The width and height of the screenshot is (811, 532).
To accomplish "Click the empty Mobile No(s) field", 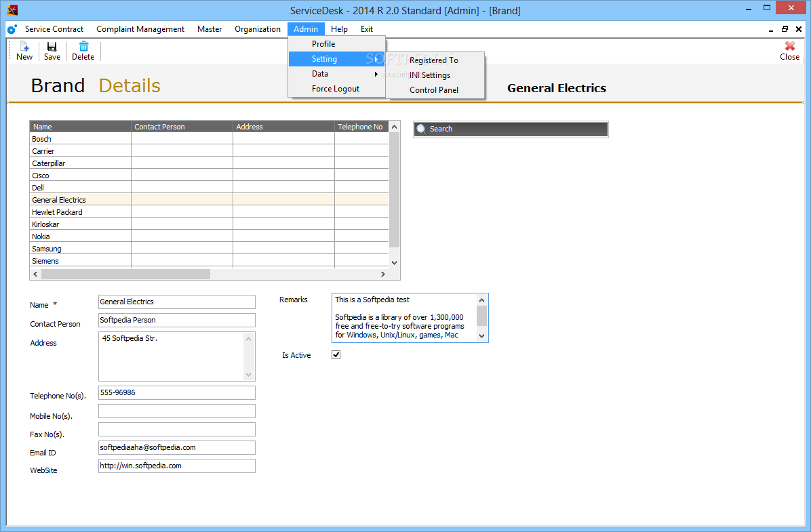I will coord(177,411).
